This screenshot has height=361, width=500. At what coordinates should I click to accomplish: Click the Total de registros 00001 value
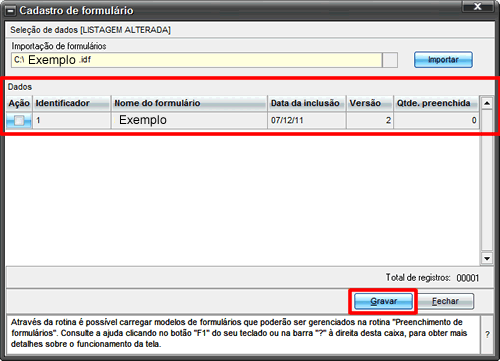(468, 278)
